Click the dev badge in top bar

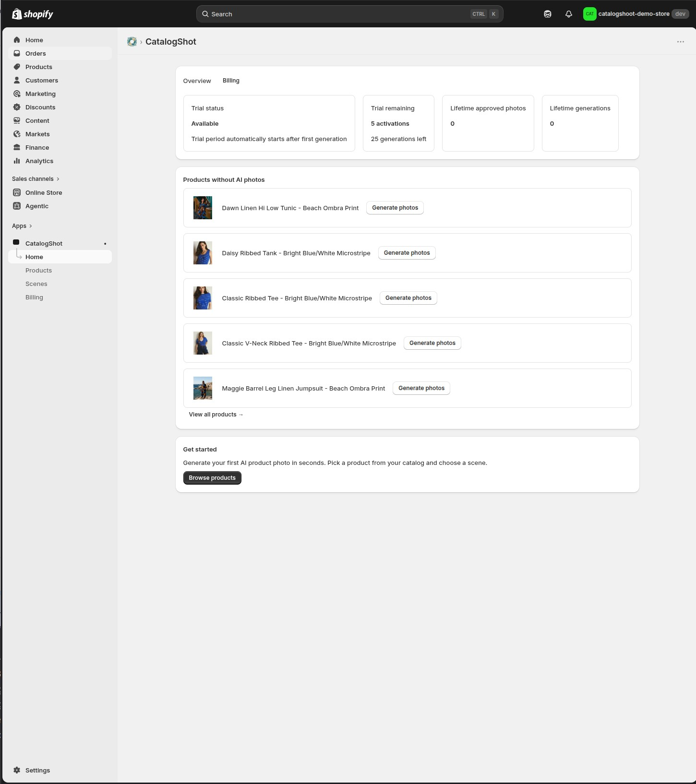point(680,14)
